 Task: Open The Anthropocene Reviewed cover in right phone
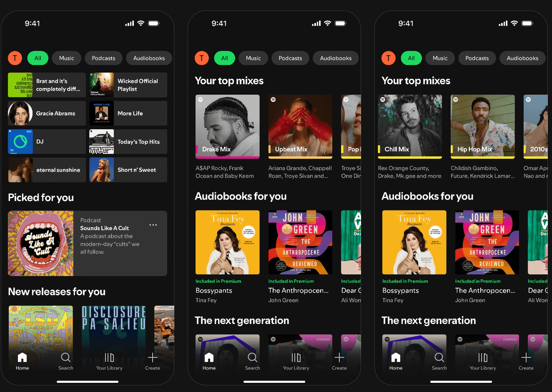(x=487, y=242)
